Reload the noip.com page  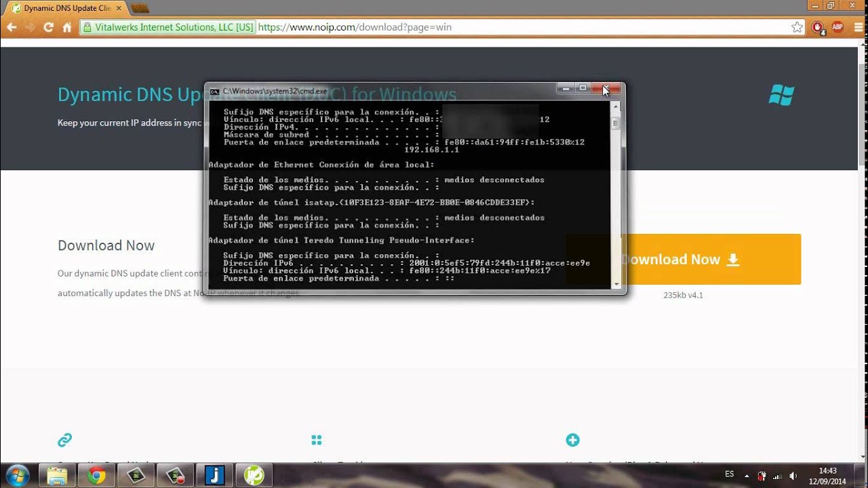(48, 27)
